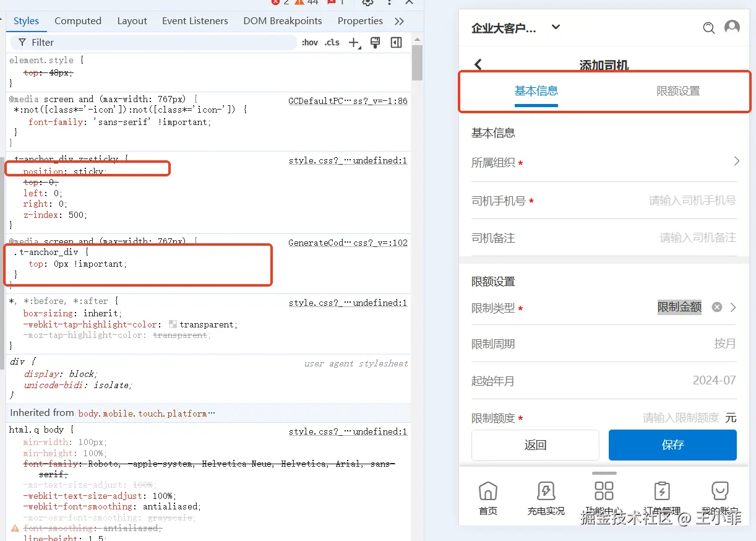756x541 pixels.
Task: Open style.css link of the .t-anchor_div.z-sticky rule
Action: (348, 160)
